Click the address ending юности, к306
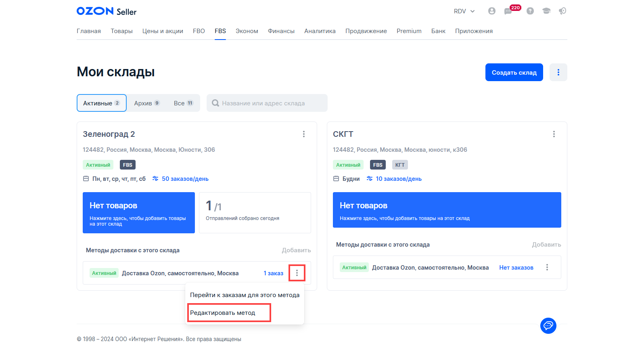Image resolution: width=644 pixels, height=354 pixels. tap(400, 150)
